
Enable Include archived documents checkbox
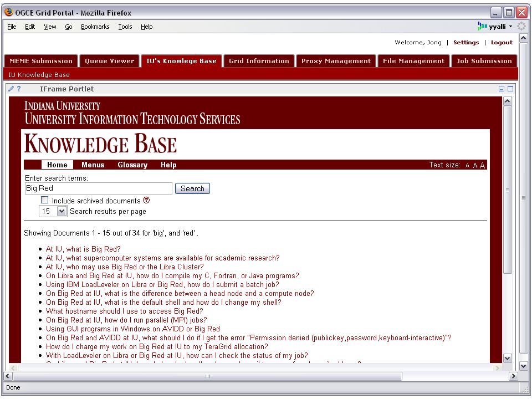[x=44, y=200]
